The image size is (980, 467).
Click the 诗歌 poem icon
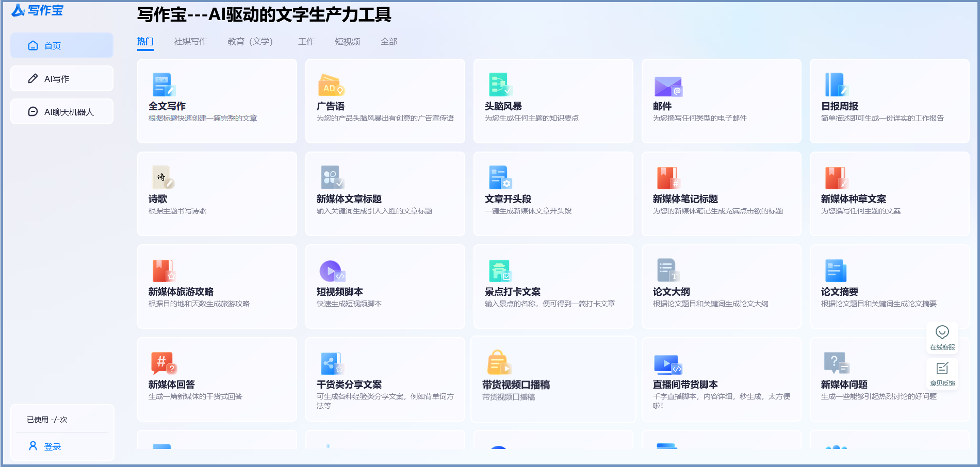pyautogui.click(x=163, y=177)
